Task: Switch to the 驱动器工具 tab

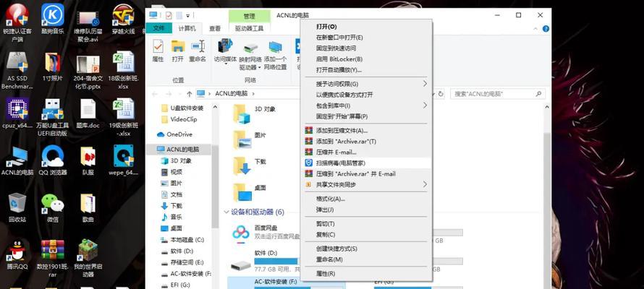Action: click(249, 28)
